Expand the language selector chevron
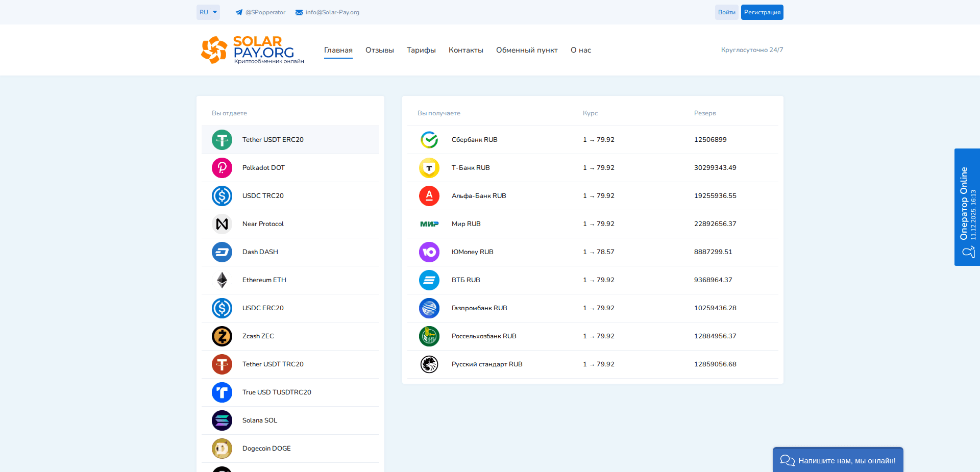The height and width of the screenshot is (472, 980). tap(215, 12)
